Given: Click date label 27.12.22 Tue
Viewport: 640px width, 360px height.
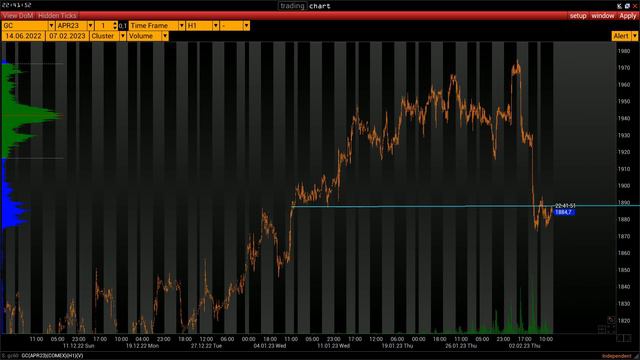Looking at the screenshot, I should pyautogui.click(x=206, y=346).
